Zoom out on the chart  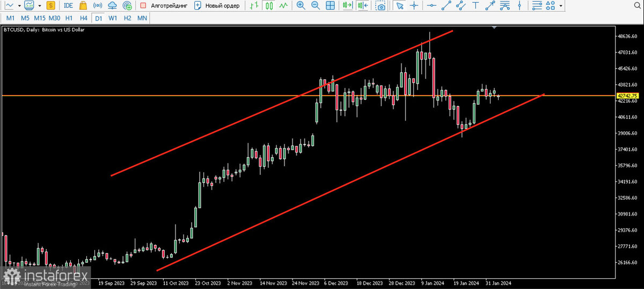point(315,5)
